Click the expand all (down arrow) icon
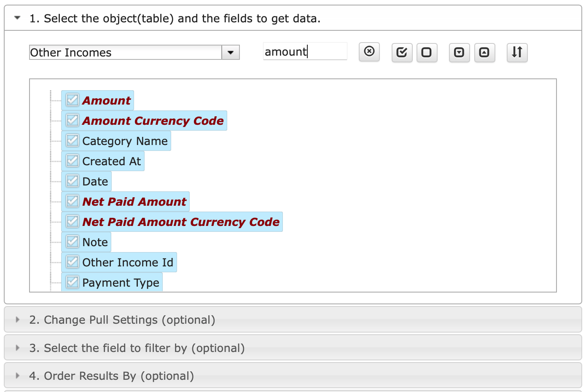 (x=459, y=52)
